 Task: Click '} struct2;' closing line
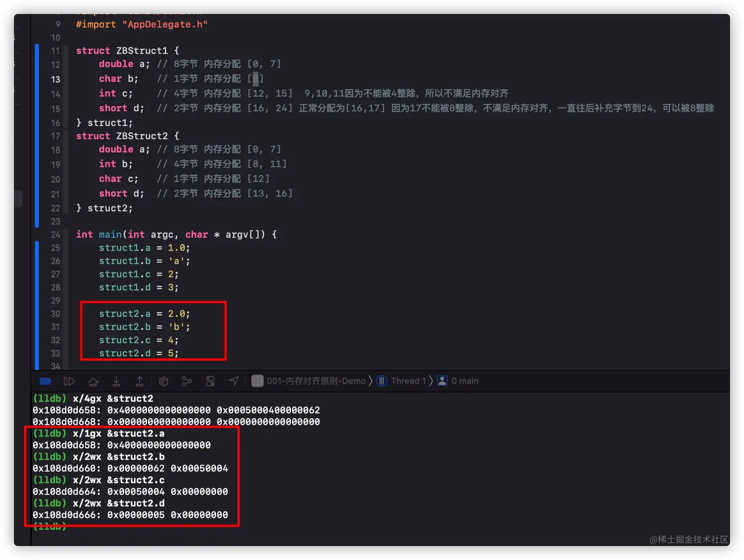coord(104,208)
